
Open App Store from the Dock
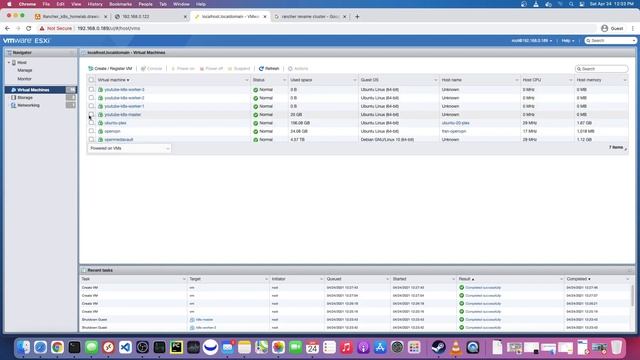pyautogui.click(x=380, y=347)
